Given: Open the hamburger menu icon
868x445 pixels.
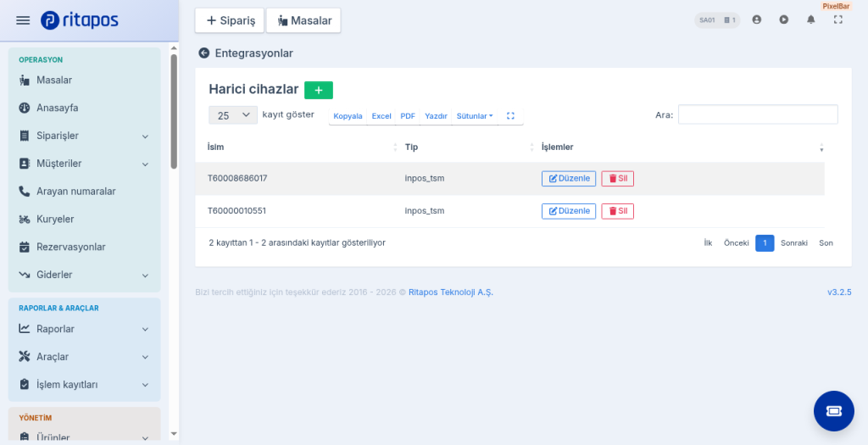Looking at the screenshot, I should tap(23, 20).
